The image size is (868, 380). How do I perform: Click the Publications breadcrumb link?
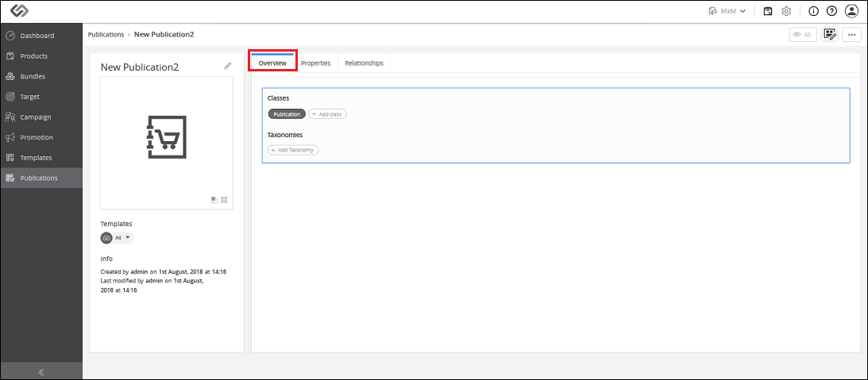coord(106,34)
